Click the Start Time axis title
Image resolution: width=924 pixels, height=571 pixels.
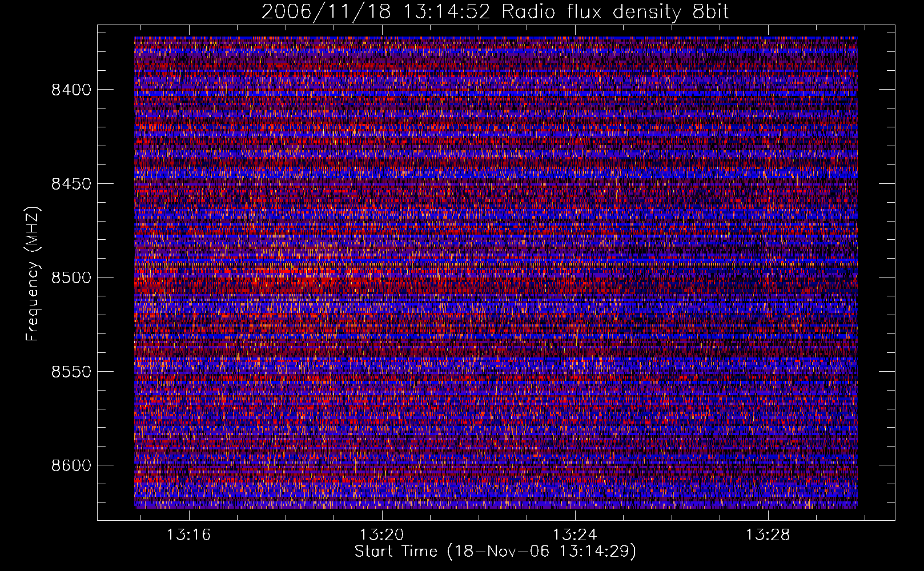click(495, 552)
